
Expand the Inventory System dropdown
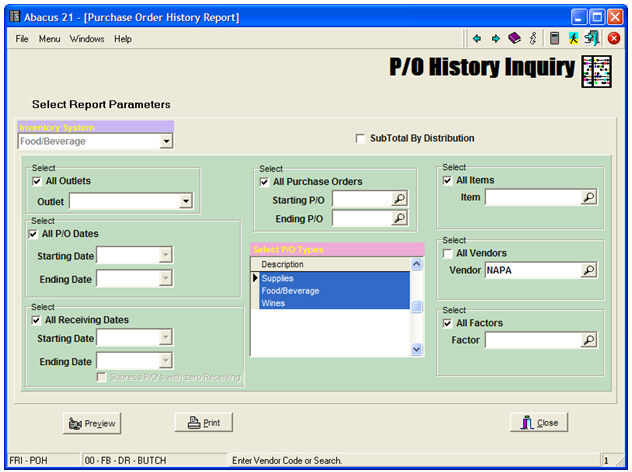(x=166, y=142)
